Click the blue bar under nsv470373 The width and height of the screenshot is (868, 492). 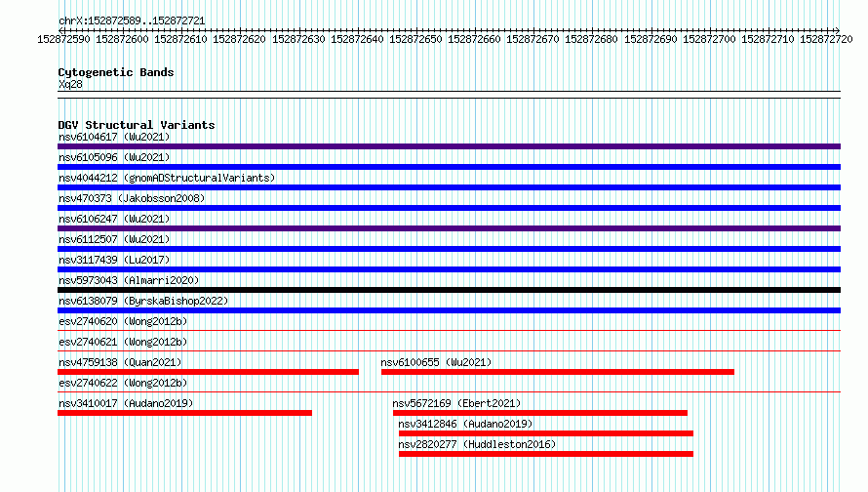point(449,208)
